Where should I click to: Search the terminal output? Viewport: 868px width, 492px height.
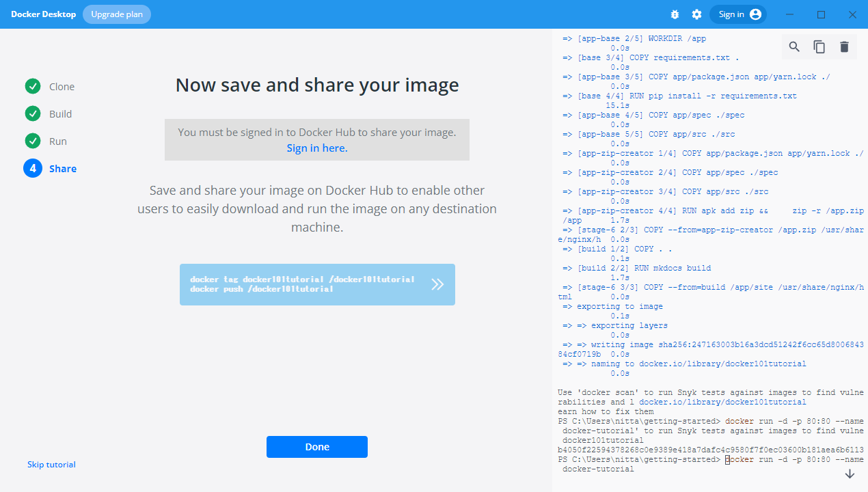coord(794,46)
